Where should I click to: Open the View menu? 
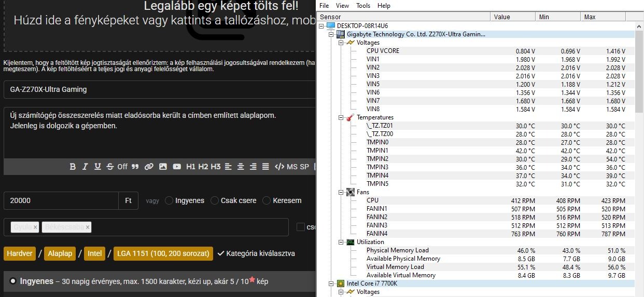[x=342, y=6]
